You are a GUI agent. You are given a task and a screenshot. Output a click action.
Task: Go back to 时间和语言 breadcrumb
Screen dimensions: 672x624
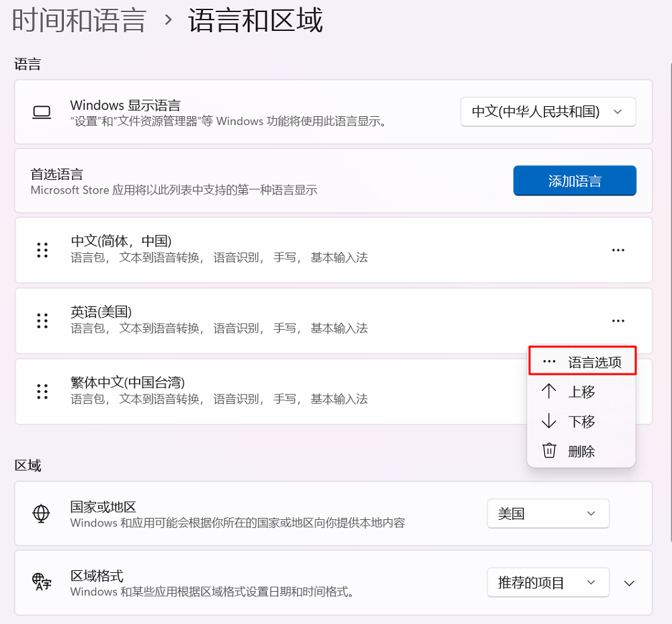(x=79, y=20)
